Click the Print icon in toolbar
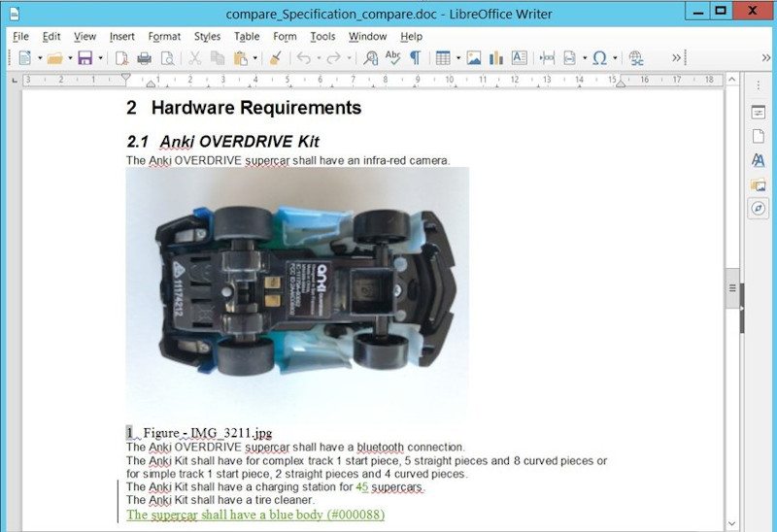Viewport: 777px width, 532px height. point(144,58)
